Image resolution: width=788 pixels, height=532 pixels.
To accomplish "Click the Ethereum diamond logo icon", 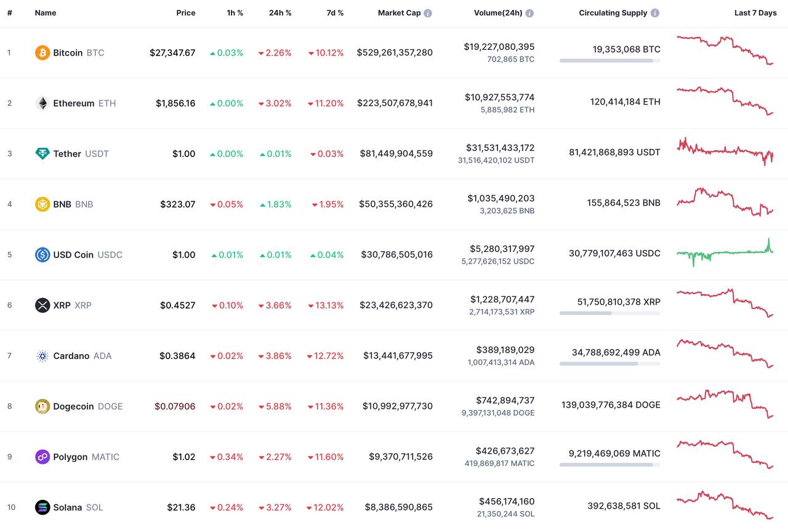I will click(42, 103).
